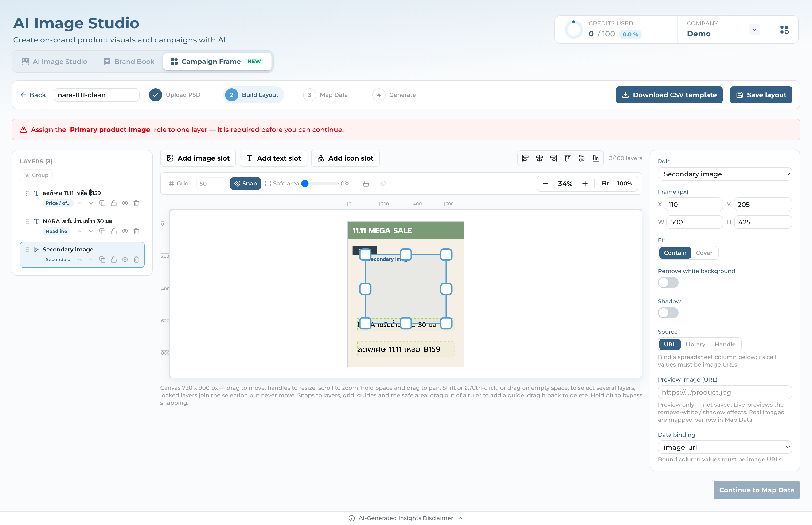Expand the AI-Generated Insights Disclaimer
Screen dimensions: 812x525
tap(406, 518)
